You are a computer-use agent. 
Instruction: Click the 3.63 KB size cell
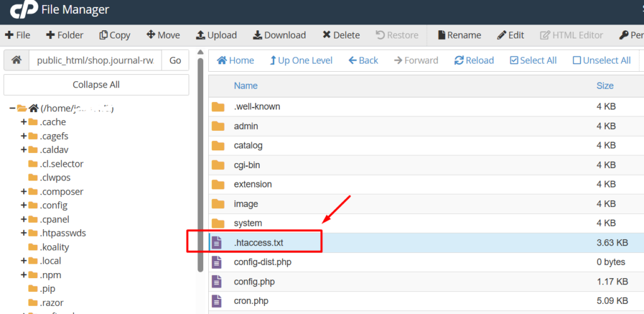[612, 243]
